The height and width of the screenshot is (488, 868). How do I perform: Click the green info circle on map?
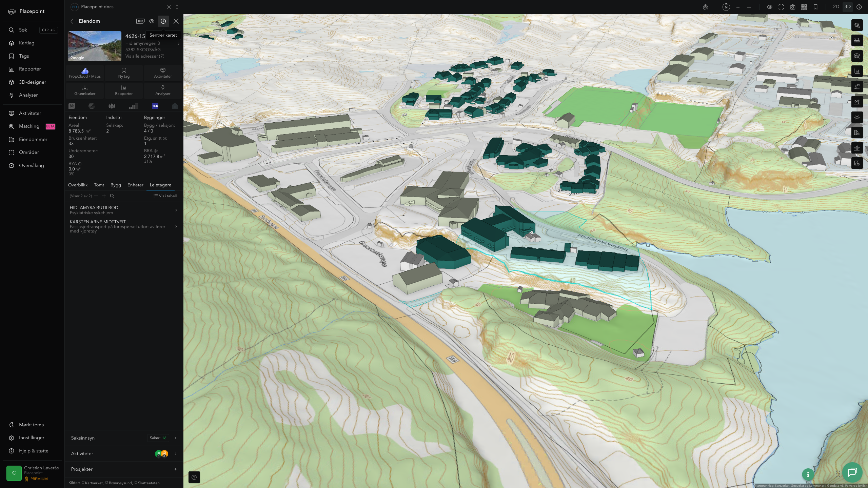point(808,474)
